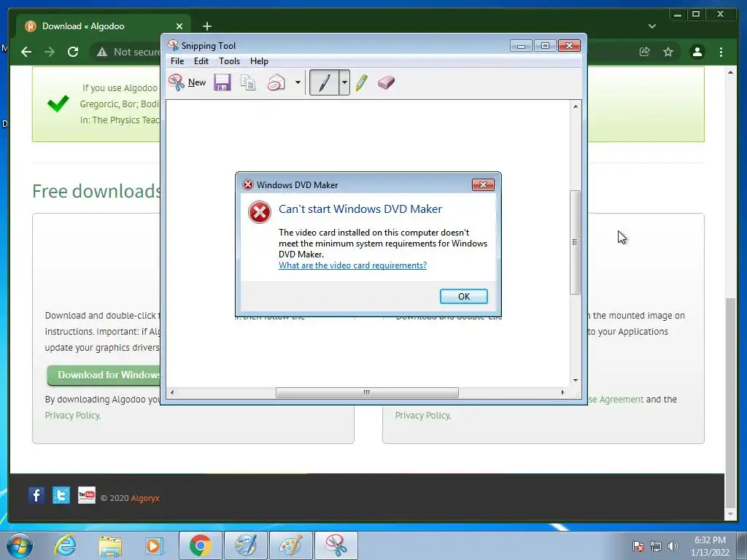The width and height of the screenshot is (747, 560).
Task: Maximize the Snipping Tool window
Action: (x=545, y=46)
